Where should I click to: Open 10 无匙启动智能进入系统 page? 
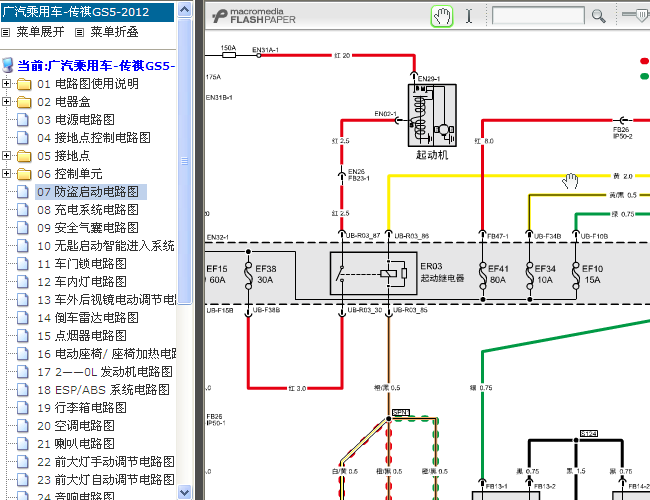tap(106, 246)
